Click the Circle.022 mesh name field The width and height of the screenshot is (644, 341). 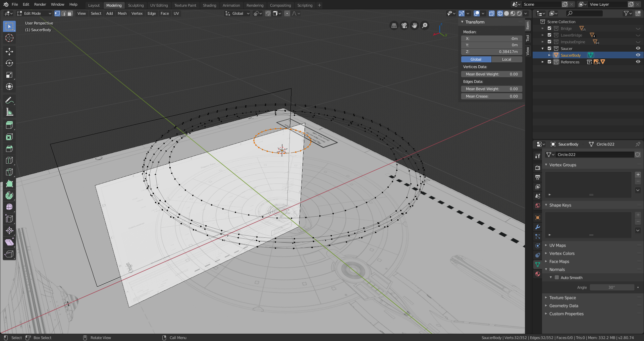(x=594, y=155)
